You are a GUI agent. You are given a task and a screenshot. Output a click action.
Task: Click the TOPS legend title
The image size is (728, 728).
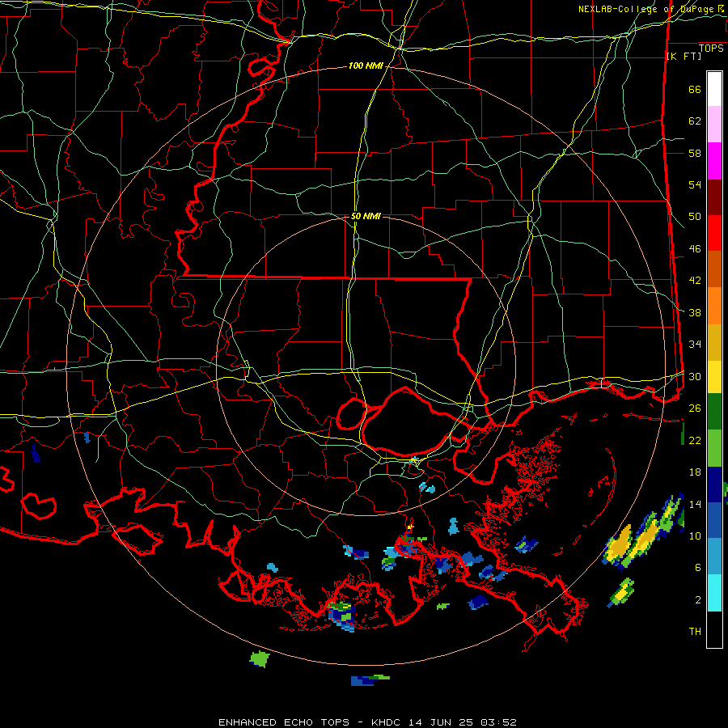(x=711, y=49)
